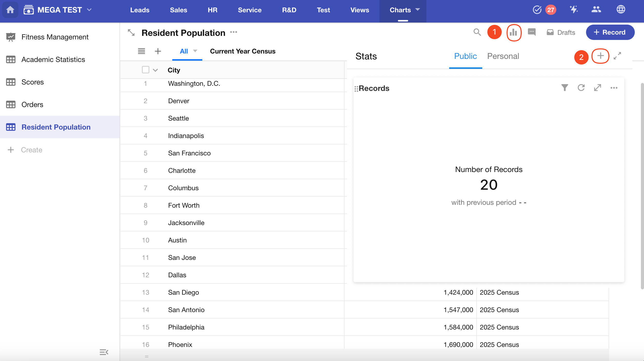The image size is (644, 361).
Task: Expand the Records card with diagonal arrow
Action: (597, 88)
